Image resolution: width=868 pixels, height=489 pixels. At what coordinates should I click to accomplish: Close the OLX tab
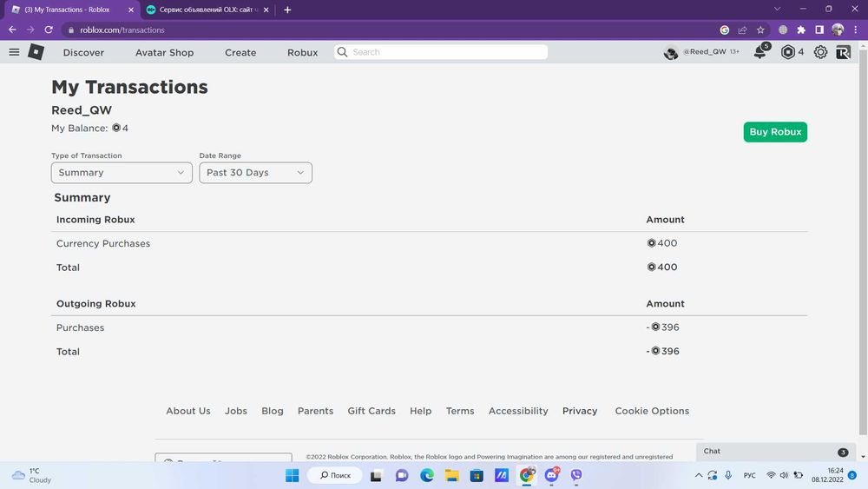[x=266, y=10]
